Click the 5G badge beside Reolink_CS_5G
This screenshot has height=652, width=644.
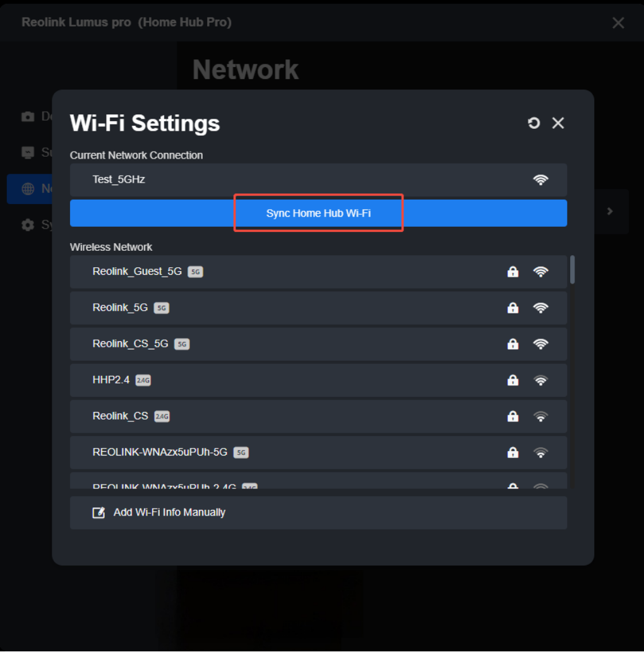(x=182, y=344)
